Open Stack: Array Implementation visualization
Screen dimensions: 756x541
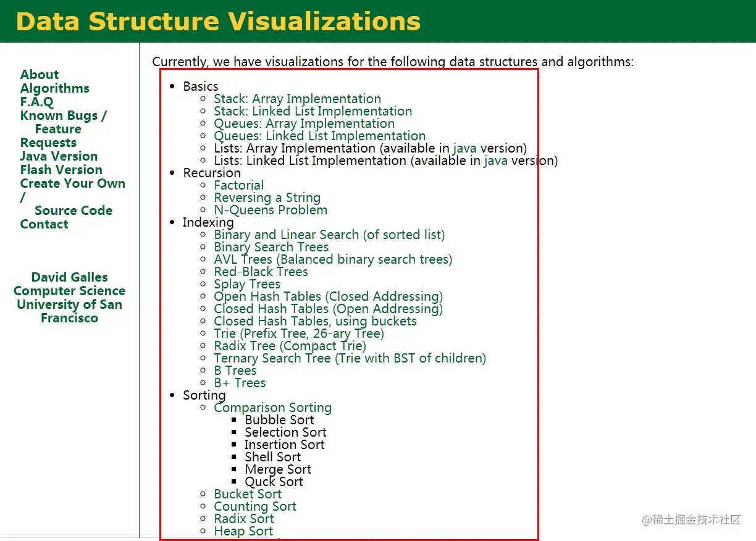pos(297,99)
